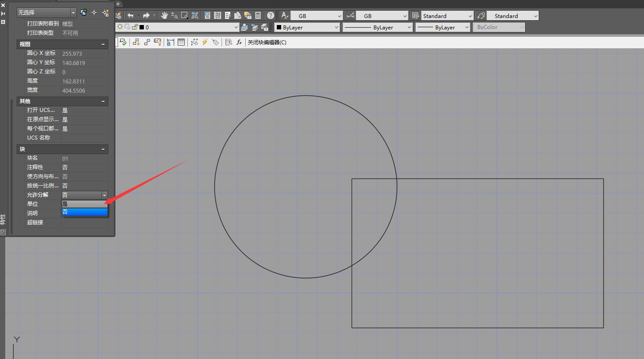Click the Zoom Previous icon
Viewport: 644px width, 359px height.
(195, 16)
